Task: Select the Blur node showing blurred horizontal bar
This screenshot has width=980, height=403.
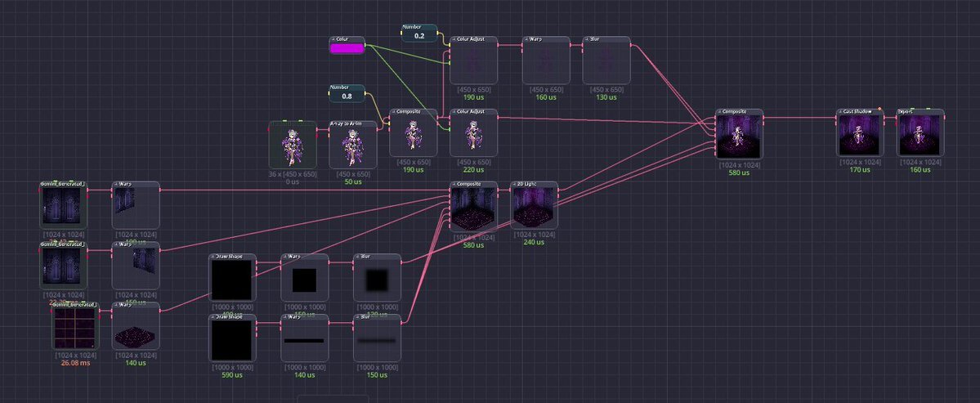Action: click(x=377, y=340)
